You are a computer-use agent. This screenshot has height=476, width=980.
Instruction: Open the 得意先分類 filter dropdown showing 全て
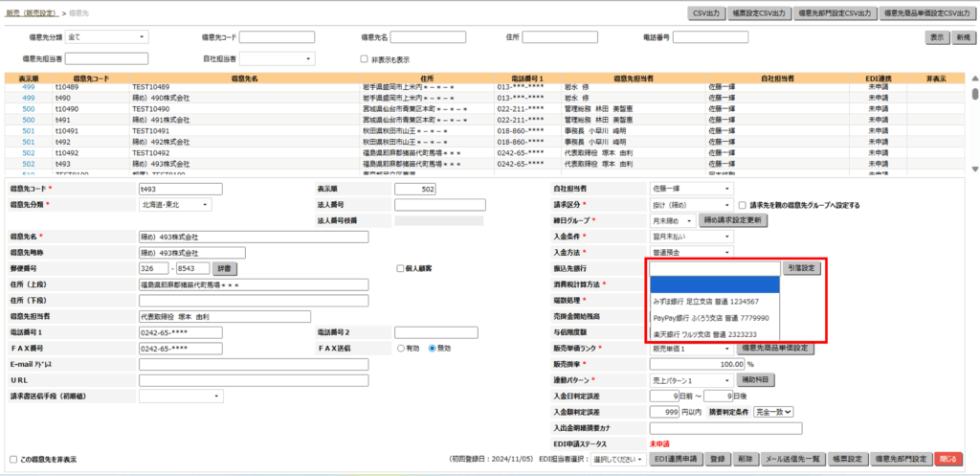(107, 37)
